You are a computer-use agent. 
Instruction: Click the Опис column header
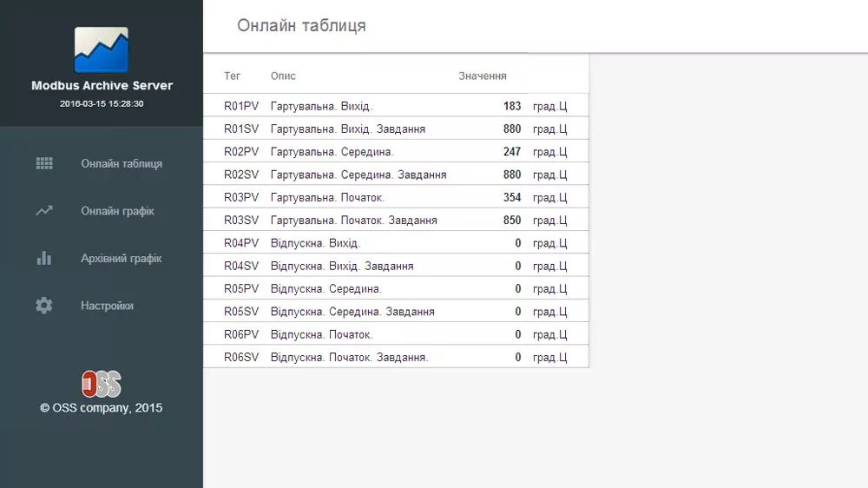click(x=283, y=76)
